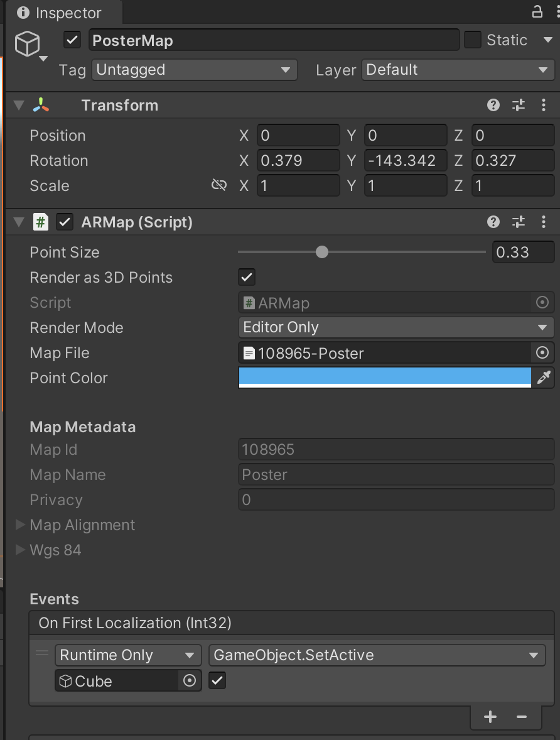Open ARMap script three-dot menu
Image resolution: width=560 pixels, height=740 pixels.
[x=544, y=222]
